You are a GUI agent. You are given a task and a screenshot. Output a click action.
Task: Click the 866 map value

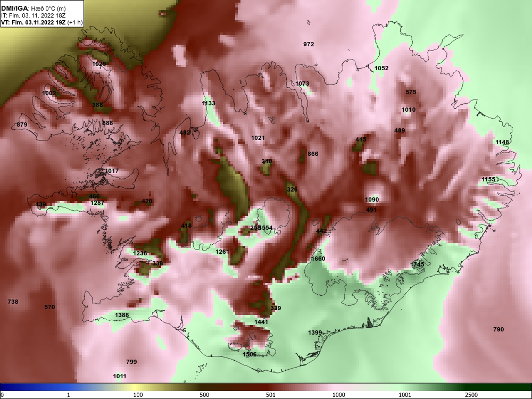[x=313, y=154]
